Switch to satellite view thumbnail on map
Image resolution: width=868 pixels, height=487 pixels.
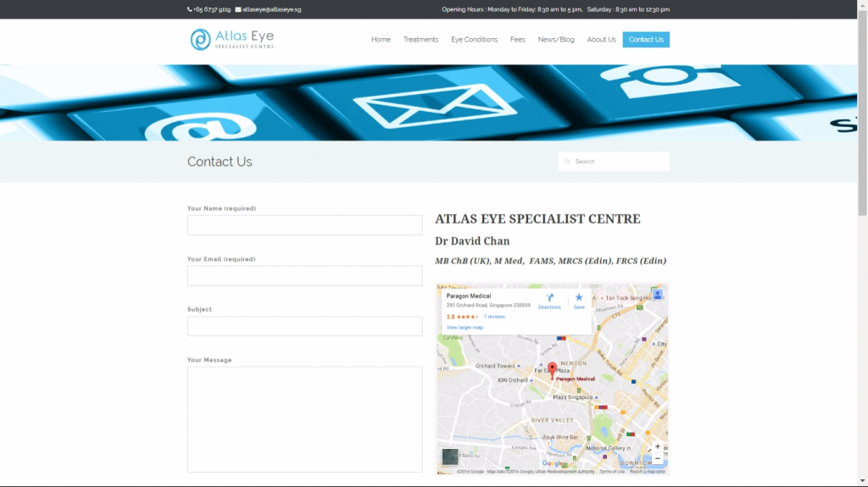[449, 457]
